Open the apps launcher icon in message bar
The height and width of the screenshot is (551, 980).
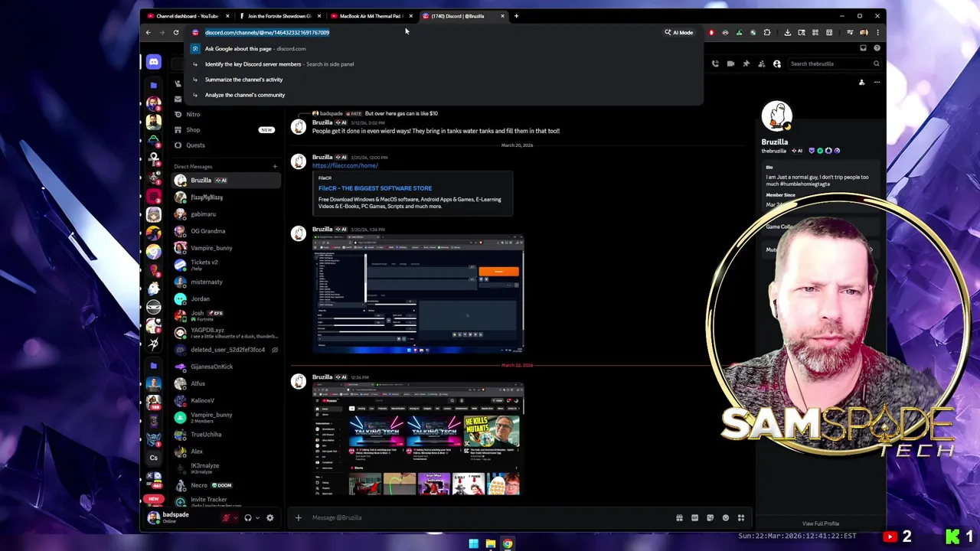[741, 518]
